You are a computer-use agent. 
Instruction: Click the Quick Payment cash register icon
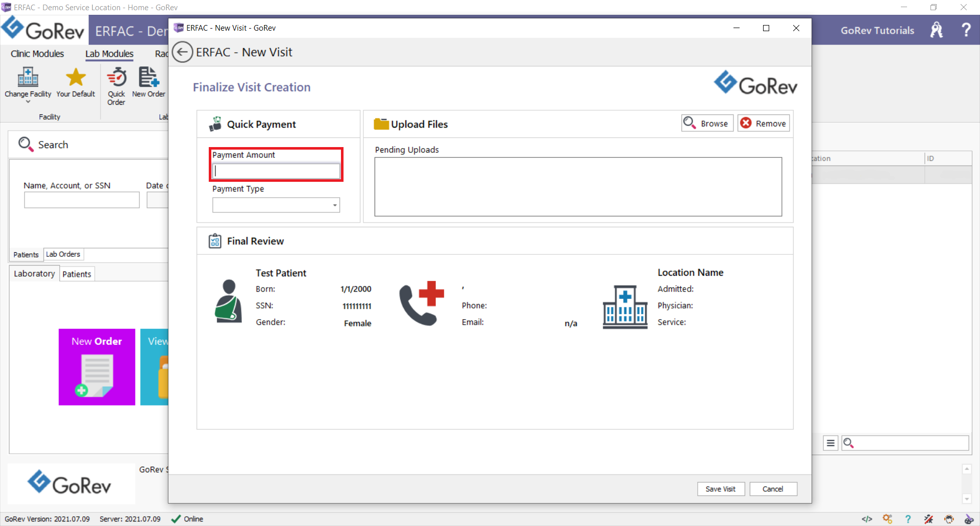tap(215, 124)
